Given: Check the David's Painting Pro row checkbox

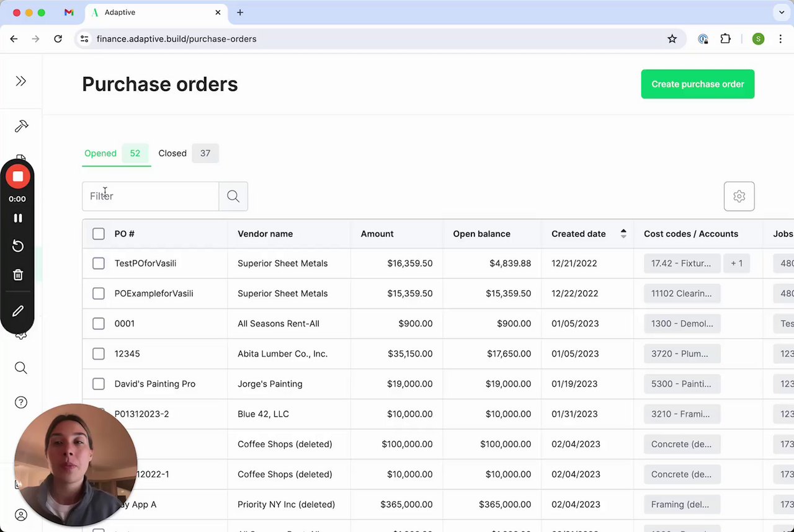Looking at the screenshot, I should click(x=99, y=384).
